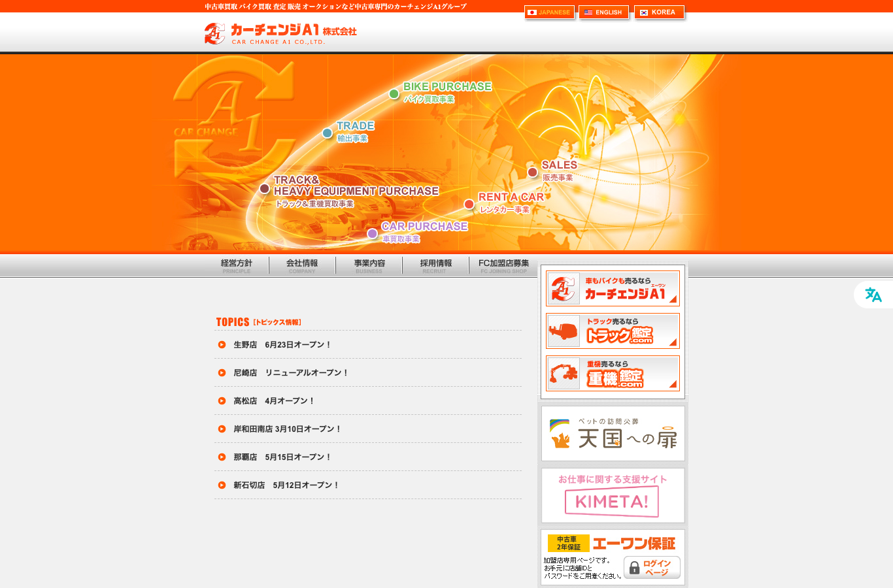
Task: Open エーワン保証 warranty heading
Action: 633,544
